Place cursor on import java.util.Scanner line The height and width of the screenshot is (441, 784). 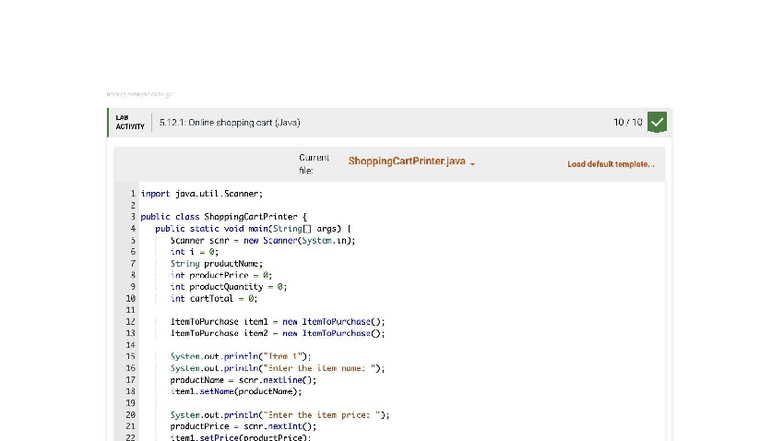coord(201,194)
